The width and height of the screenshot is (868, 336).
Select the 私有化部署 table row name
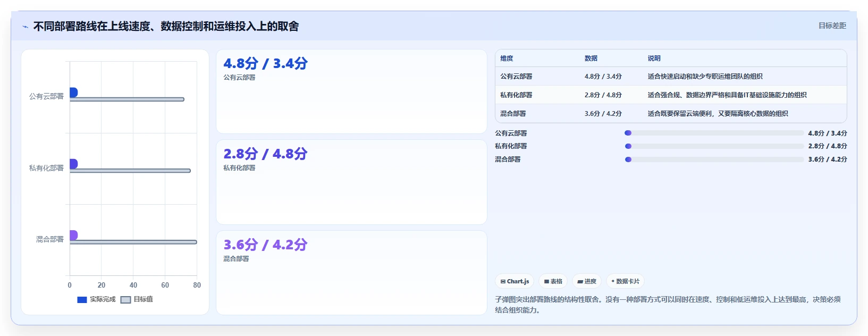coord(516,95)
